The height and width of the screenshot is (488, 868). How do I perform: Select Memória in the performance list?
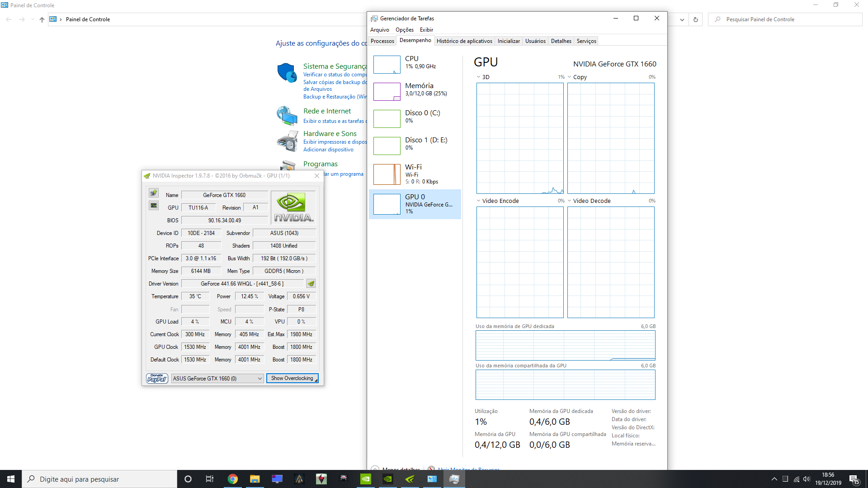415,91
